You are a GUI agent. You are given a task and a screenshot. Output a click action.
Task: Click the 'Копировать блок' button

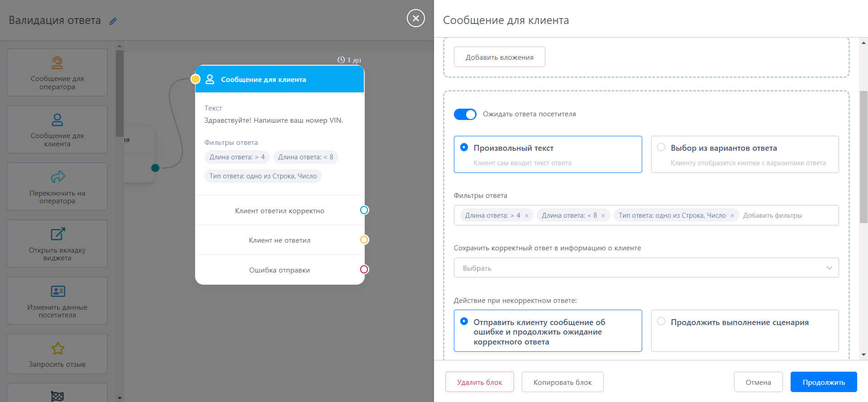[x=562, y=382]
